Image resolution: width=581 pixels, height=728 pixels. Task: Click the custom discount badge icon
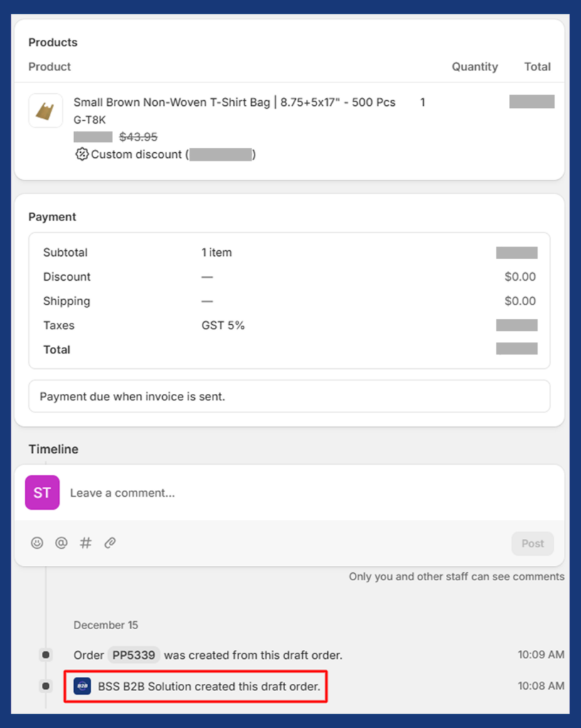(82, 154)
